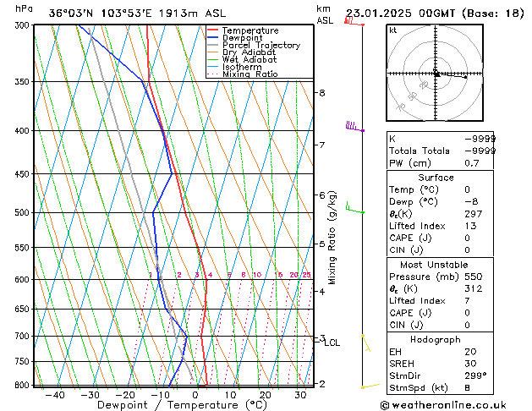Click the '5' km altitude label
Image resolution: width=532 pixels, height=411 pixels.
[322, 244]
